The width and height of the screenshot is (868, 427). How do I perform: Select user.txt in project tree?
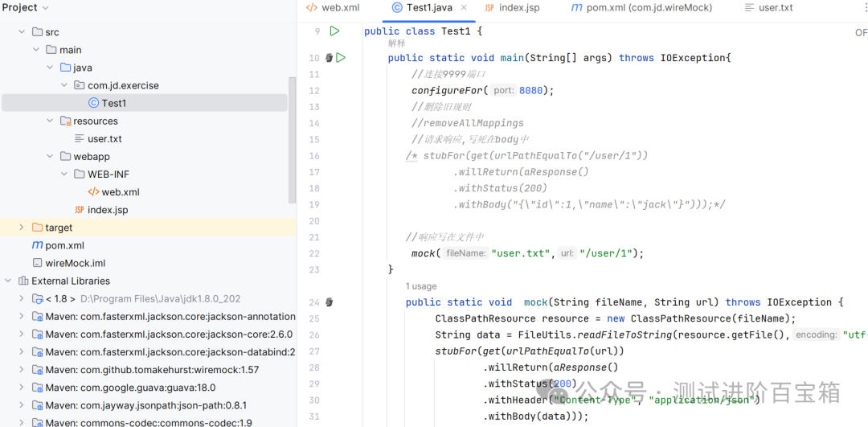click(x=104, y=138)
